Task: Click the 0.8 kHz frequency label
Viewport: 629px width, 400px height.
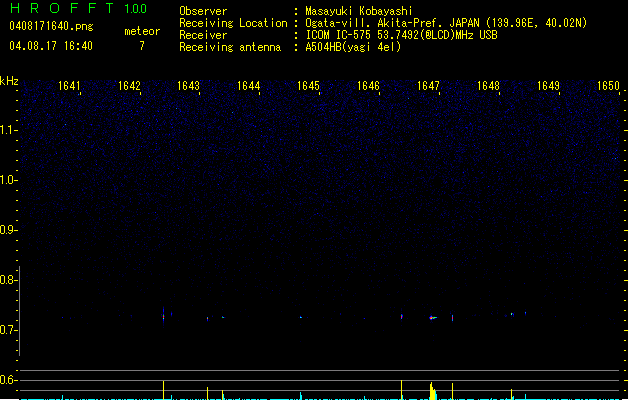Action: pos(8,280)
